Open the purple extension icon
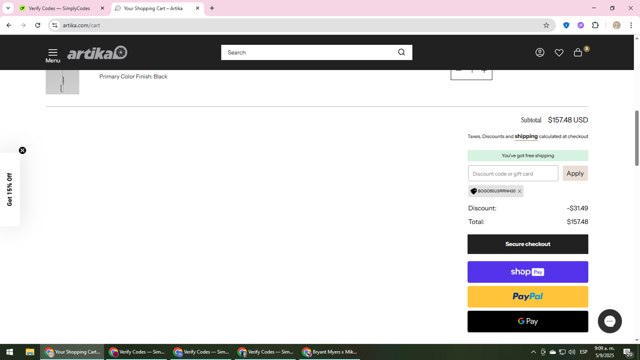The image size is (640, 360). tap(580, 25)
